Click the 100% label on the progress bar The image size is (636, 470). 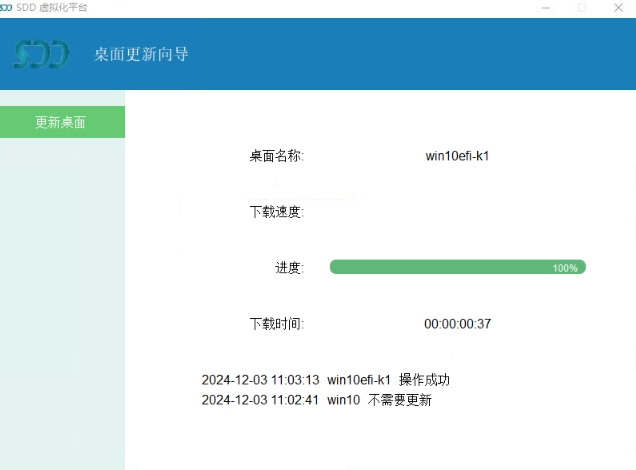(x=565, y=268)
